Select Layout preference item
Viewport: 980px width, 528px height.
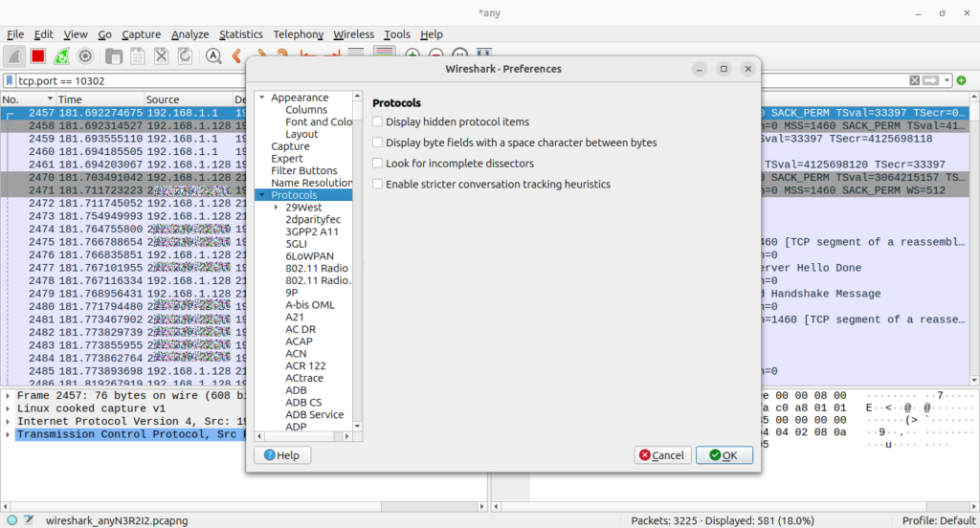pos(301,134)
